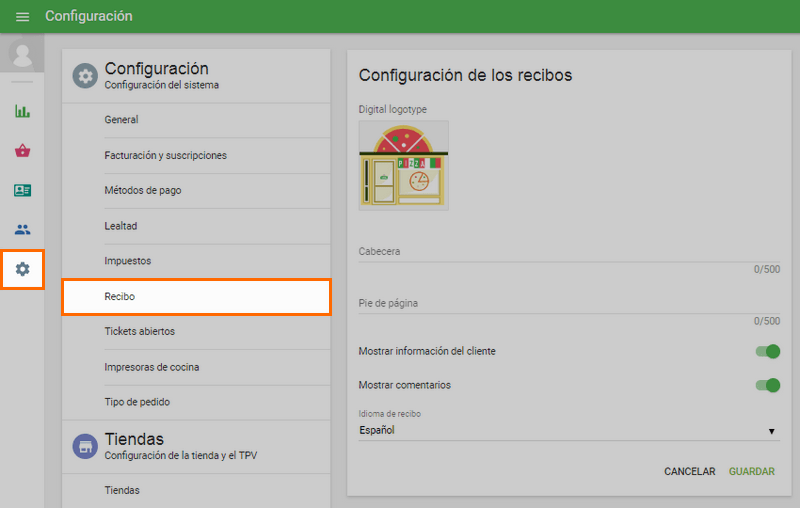Image resolution: width=800 pixels, height=508 pixels.
Task: Open Tipo de pedido settings
Action: (196, 402)
